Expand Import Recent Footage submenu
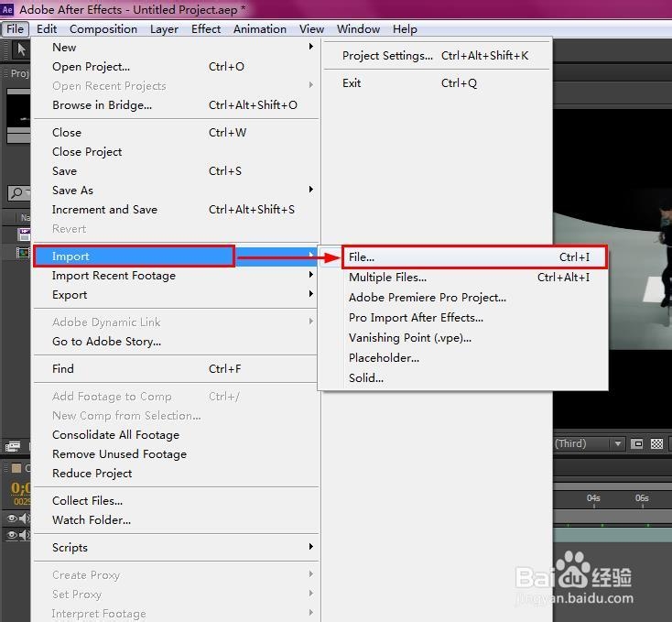The height and width of the screenshot is (622, 672). 176,276
